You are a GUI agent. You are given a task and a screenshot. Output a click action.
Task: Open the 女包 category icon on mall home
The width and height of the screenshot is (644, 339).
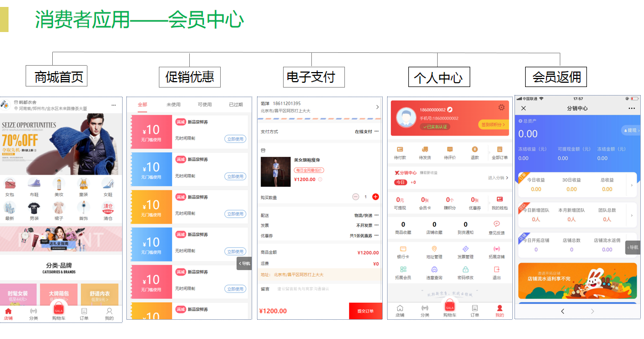coord(10,185)
